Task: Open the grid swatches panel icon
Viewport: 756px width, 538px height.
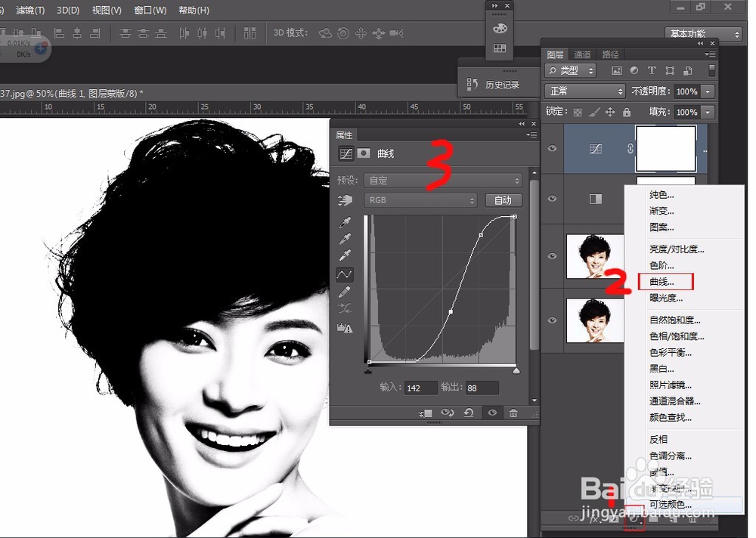Action: [x=500, y=48]
